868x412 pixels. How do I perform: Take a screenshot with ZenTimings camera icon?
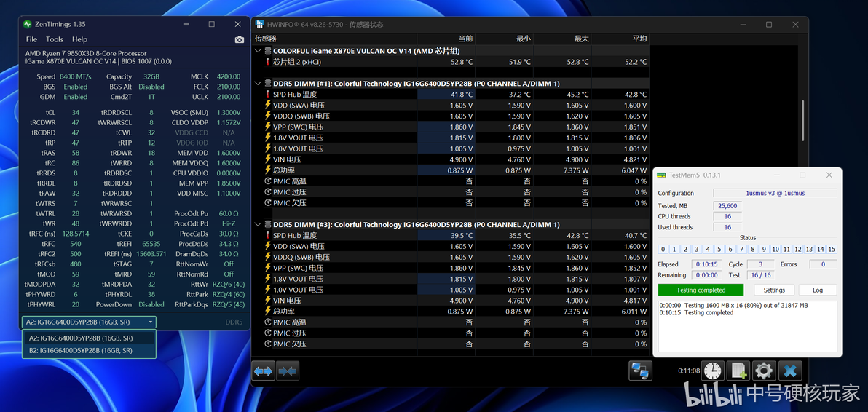click(239, 40)
